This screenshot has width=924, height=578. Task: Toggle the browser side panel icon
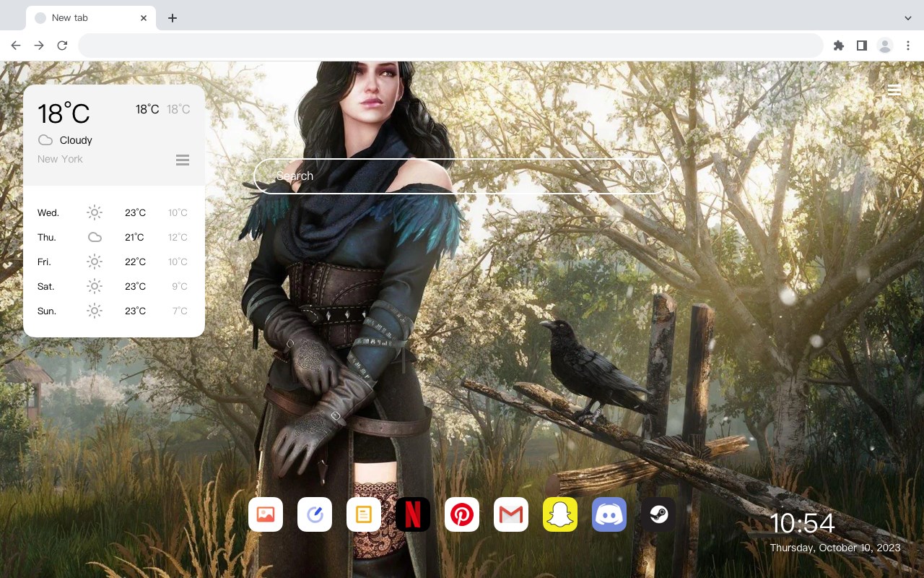coord(862,46)
